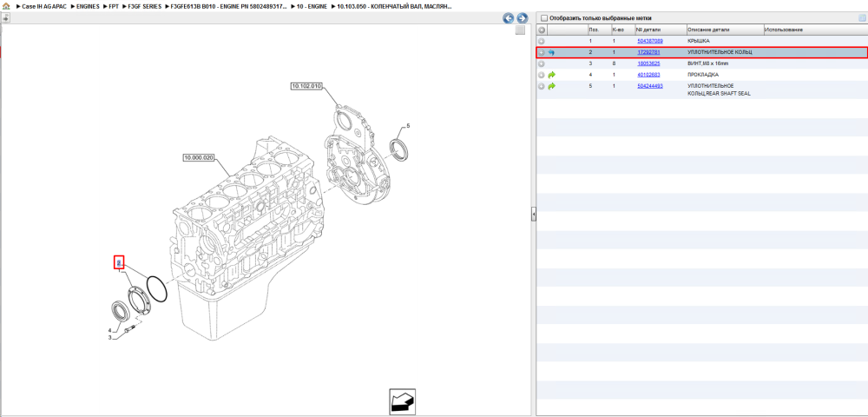
Task: Open part number 17292781 link
Action: [648, 52]
